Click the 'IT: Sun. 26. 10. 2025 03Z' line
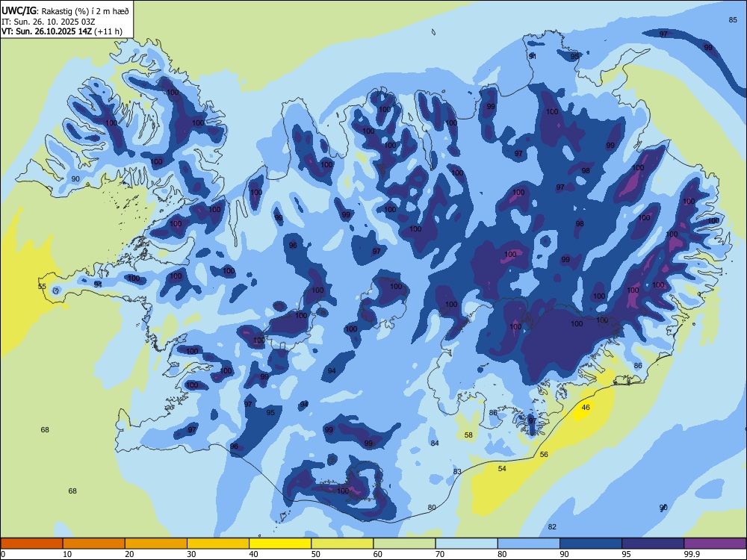Image resolution: width=747 pixels, height=560 pixels. [x=49, y=22]
